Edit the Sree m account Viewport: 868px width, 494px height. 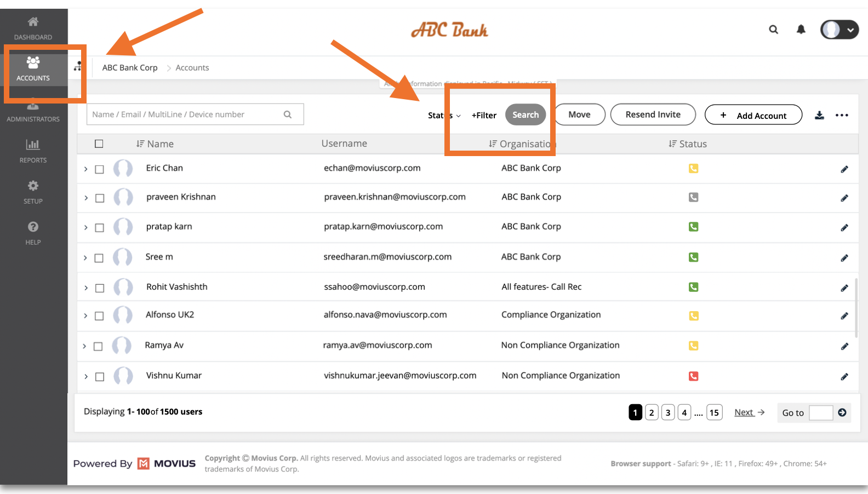coord(844,257)
